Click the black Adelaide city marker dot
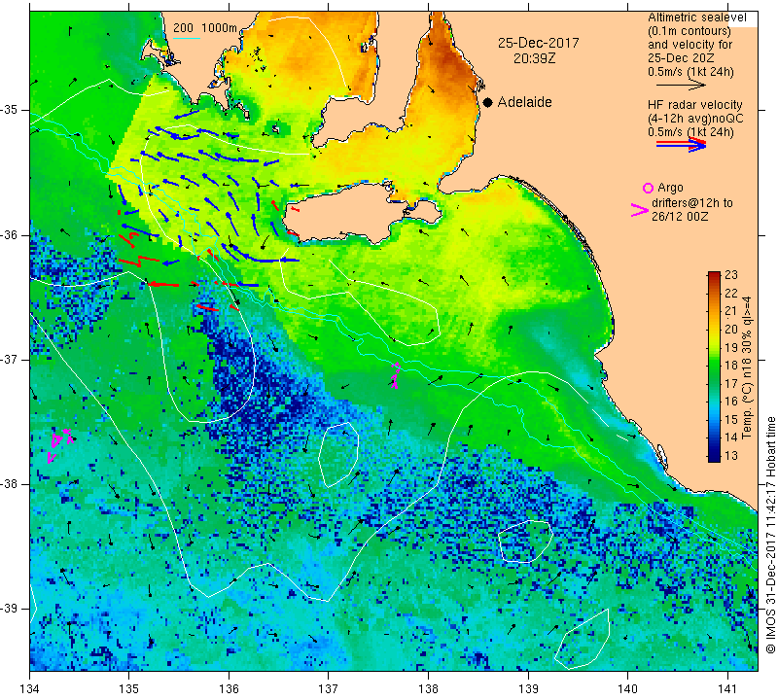The width and height of the screenshot is (778, 700). (x=488, y=102)
